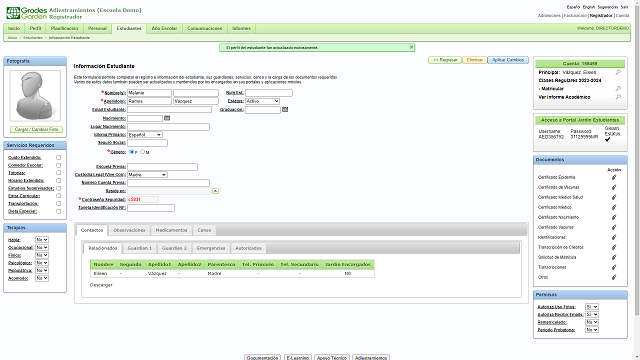Click magnifier icon next to Principal Vázquez

coord(618,72)
